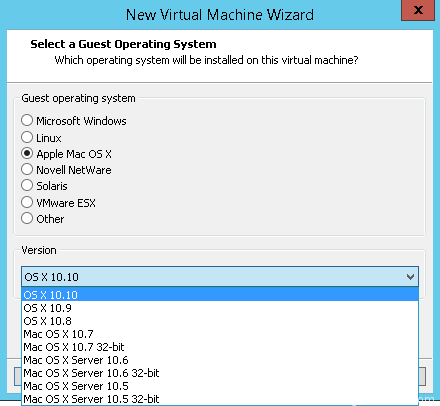Screen dimensions: 440x406
Task: Pick the Solaris radio button
Action: pos(27,185)
